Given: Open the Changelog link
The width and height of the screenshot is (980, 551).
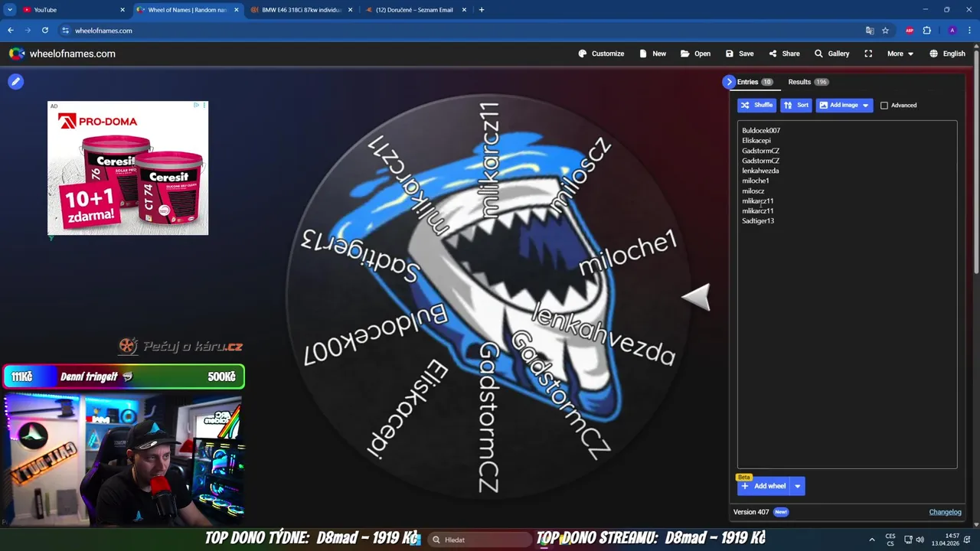Looking at the screenshot, I should (945, 512).
